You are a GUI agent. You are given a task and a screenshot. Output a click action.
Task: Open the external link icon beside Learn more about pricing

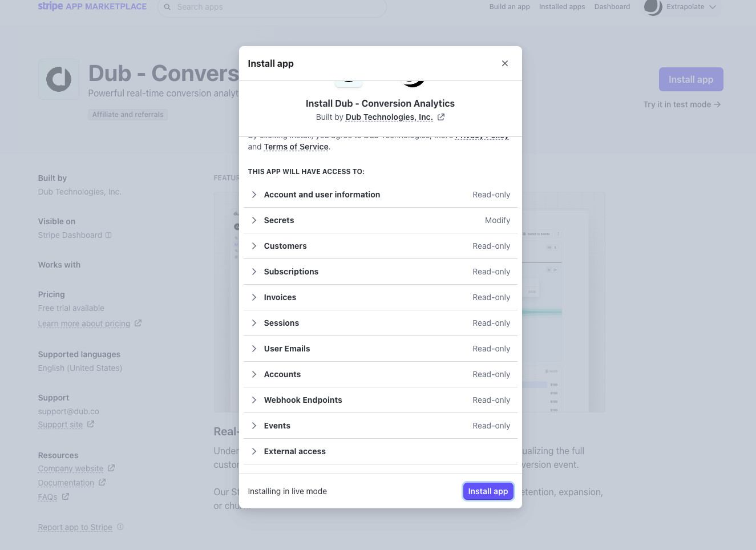[x=138, y=323]
